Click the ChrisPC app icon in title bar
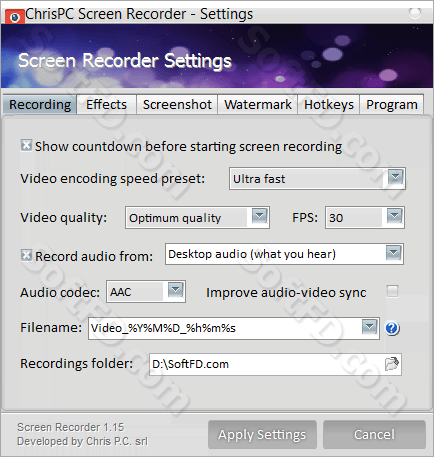The width and height of the screenshot is (434, 457). click(15, 17)
